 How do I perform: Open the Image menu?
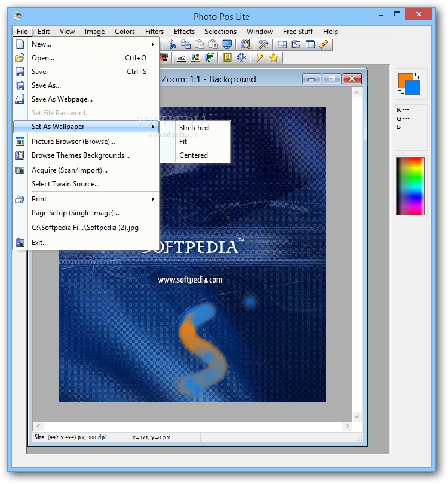[x=94, y=32]
